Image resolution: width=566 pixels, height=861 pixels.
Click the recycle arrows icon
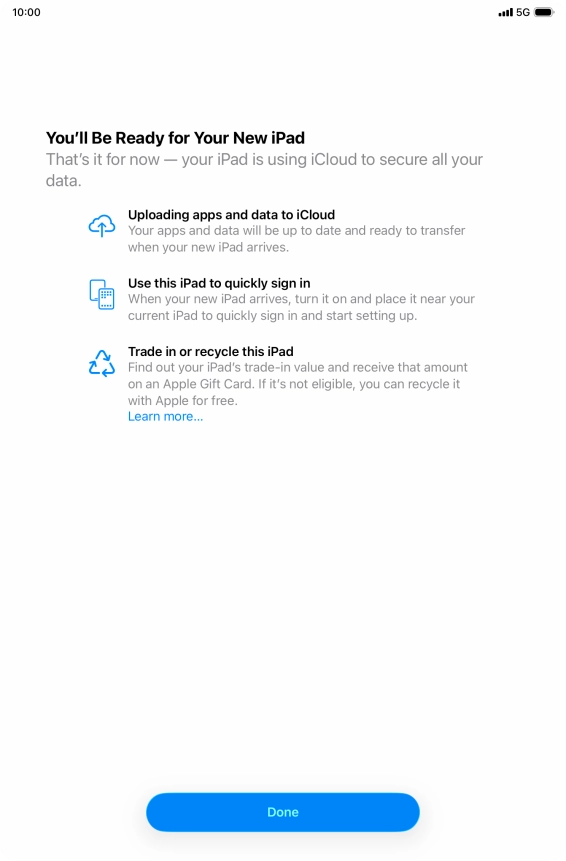pos(102,363)
